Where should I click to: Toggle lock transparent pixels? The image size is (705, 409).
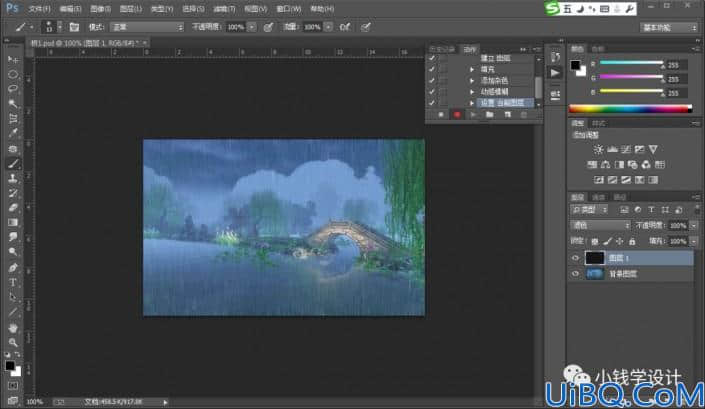(x=595, y=241)
